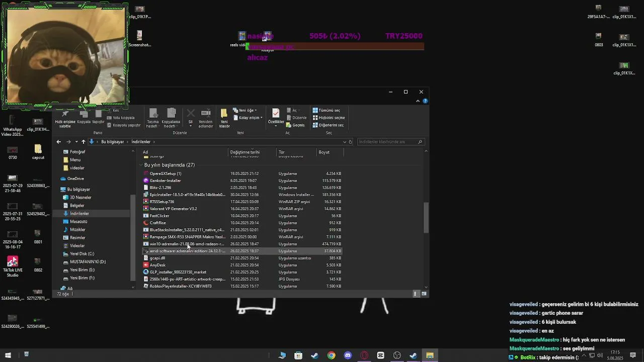Select 'AnyDesk' file
Viewport: 644px width, 362px height.
pos(242,265)
